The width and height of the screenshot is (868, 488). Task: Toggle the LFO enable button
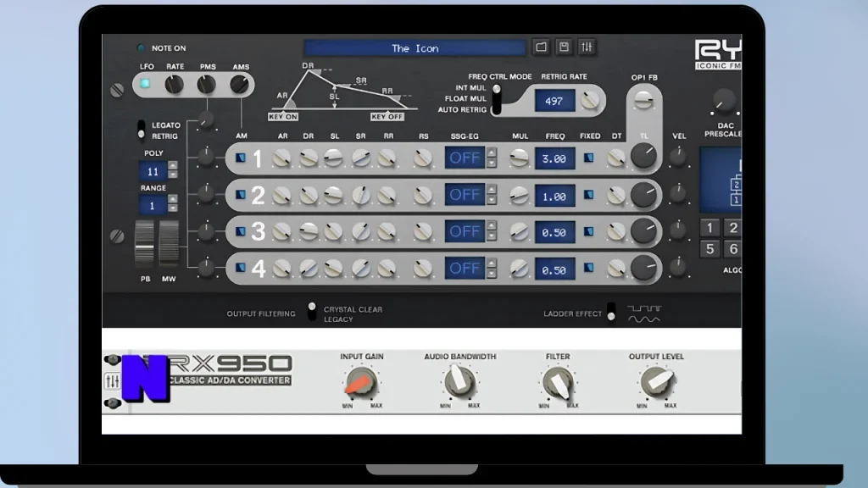tap(145, 84)
